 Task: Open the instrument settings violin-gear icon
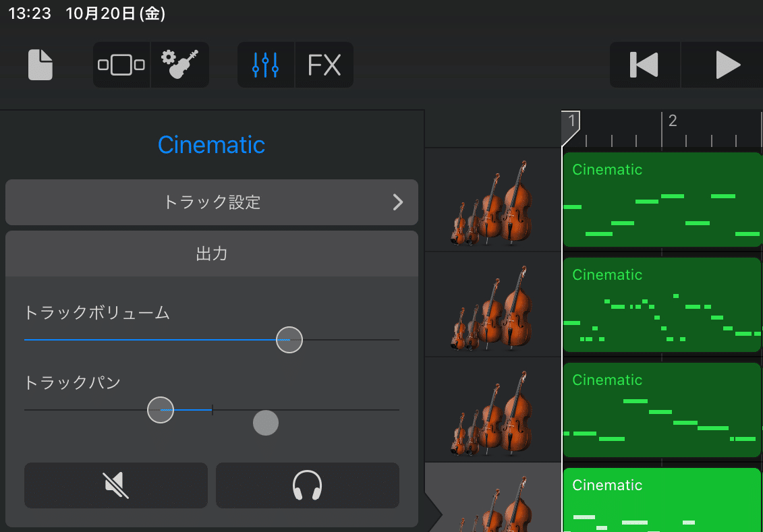[180, 65]
